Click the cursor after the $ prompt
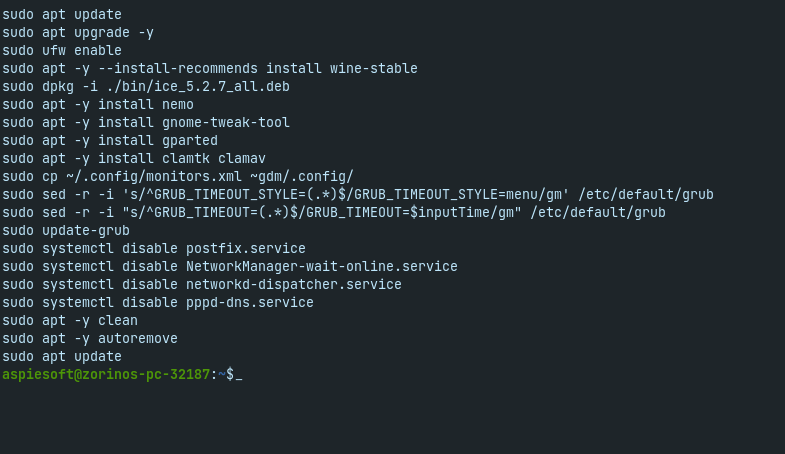Screen dimensions: 785x454 pyautogui.click(x=239, y=375)
